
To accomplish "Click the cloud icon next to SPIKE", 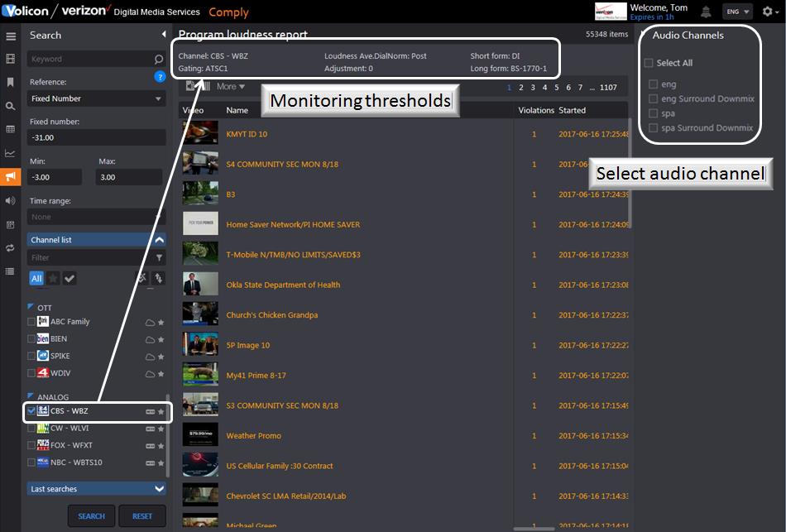I will point(150,357).
